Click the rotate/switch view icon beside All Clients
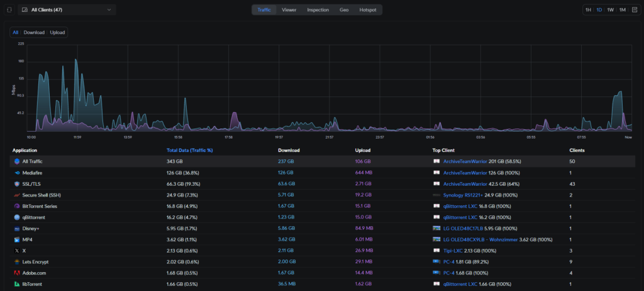The image size is (644, 291). coord(10,9)
